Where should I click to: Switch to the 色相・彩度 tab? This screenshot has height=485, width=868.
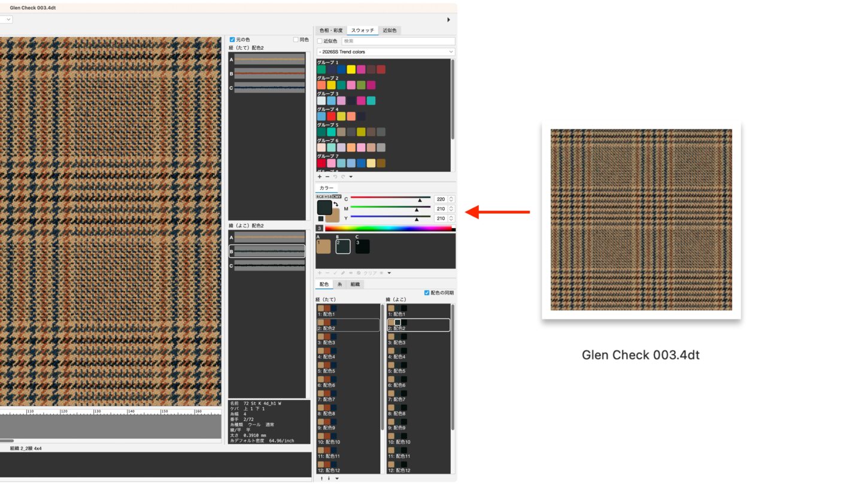[x=331, y=30]
